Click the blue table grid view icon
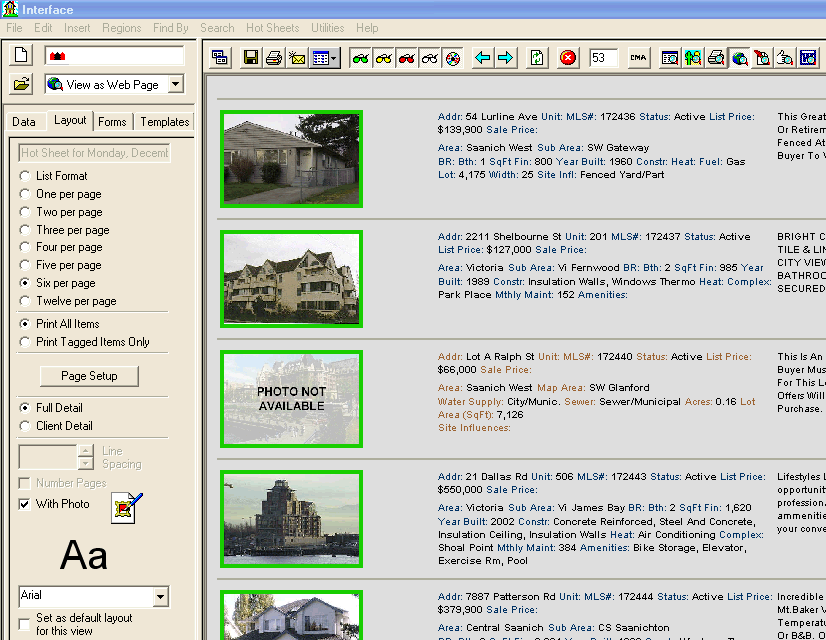Image resolution: width=826 pixels, height=640 pixels. pos(320,58)
